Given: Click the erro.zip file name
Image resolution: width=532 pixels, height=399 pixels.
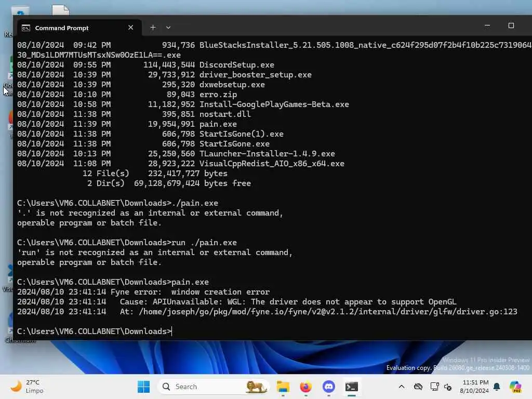Looking at the screenshot, I should coord(218,95).
